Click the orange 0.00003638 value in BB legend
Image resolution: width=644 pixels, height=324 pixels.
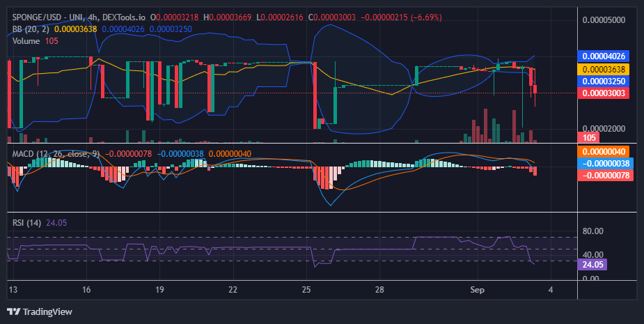coord(76,29)
